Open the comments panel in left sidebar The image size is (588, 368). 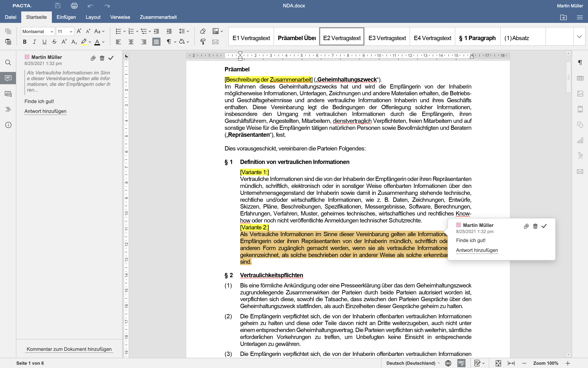8,78
